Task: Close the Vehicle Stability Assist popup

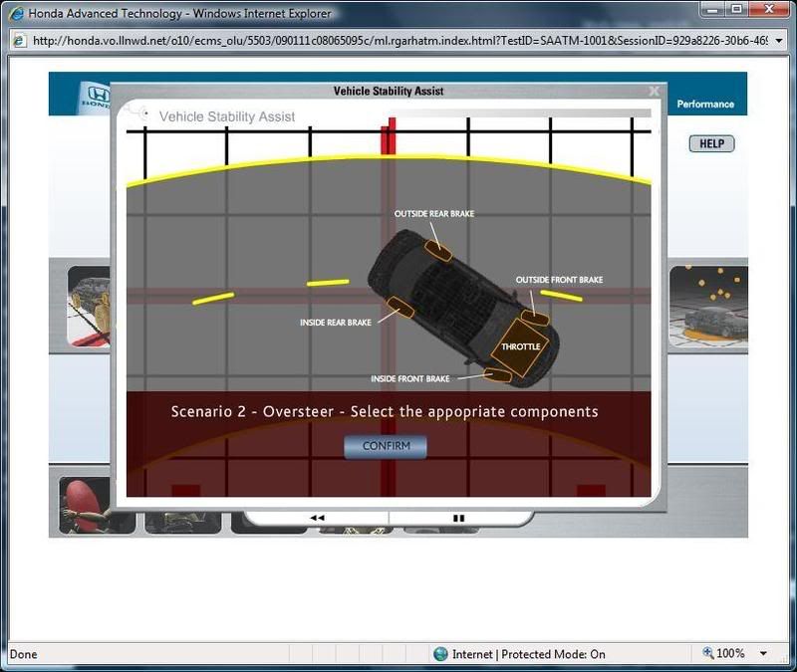Action: 655,91
